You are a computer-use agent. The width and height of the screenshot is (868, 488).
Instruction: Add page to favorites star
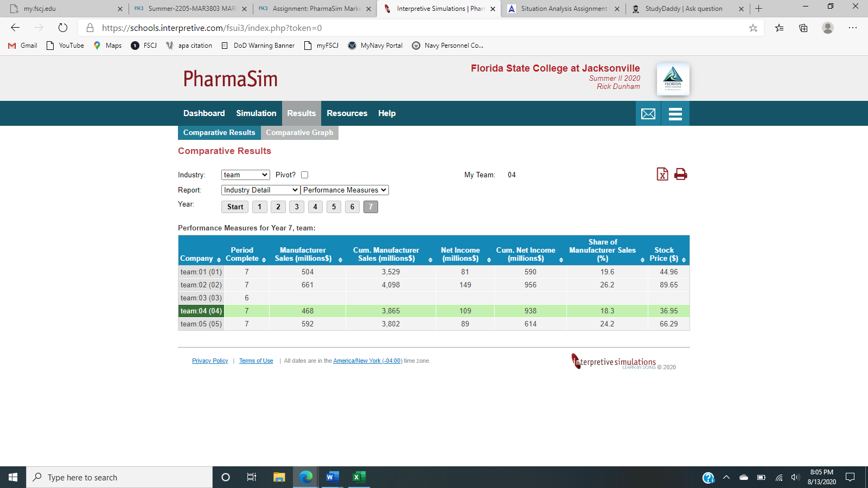point(753,28)
